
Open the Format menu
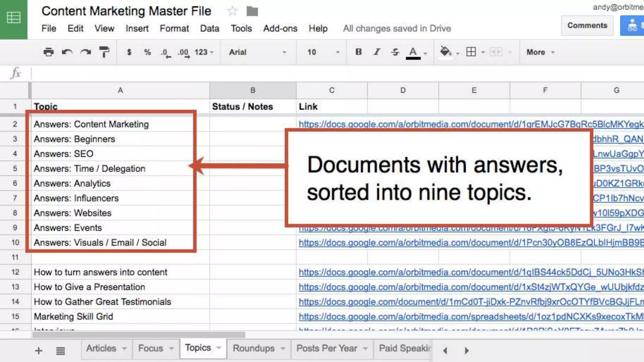[174, 28]
